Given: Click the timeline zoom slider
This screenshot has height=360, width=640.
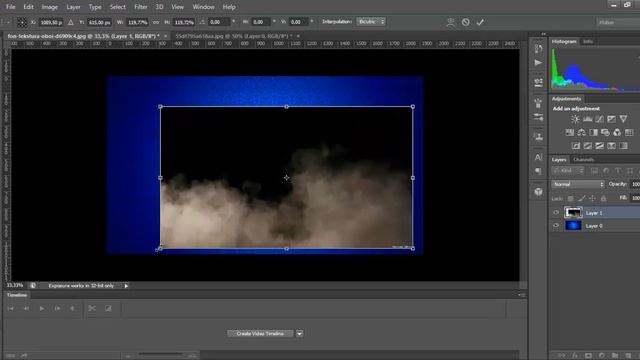Looking at the screenshot, I should [x=160, y=355].
